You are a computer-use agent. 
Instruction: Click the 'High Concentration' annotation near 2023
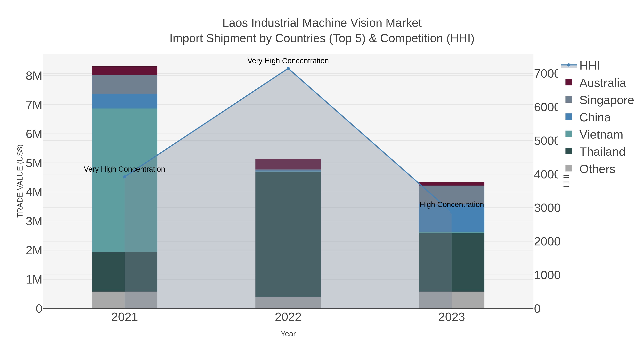click(x=452, y=205)
